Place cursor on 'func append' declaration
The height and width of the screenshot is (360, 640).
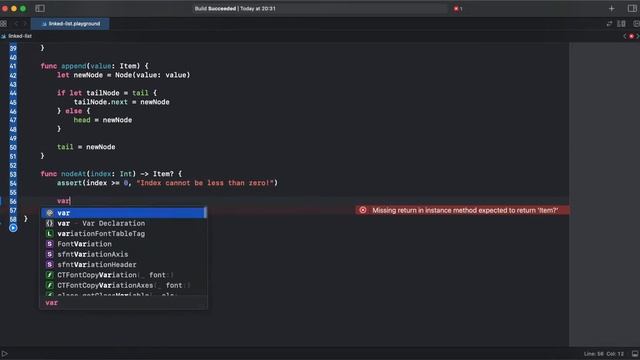point(95,66)
